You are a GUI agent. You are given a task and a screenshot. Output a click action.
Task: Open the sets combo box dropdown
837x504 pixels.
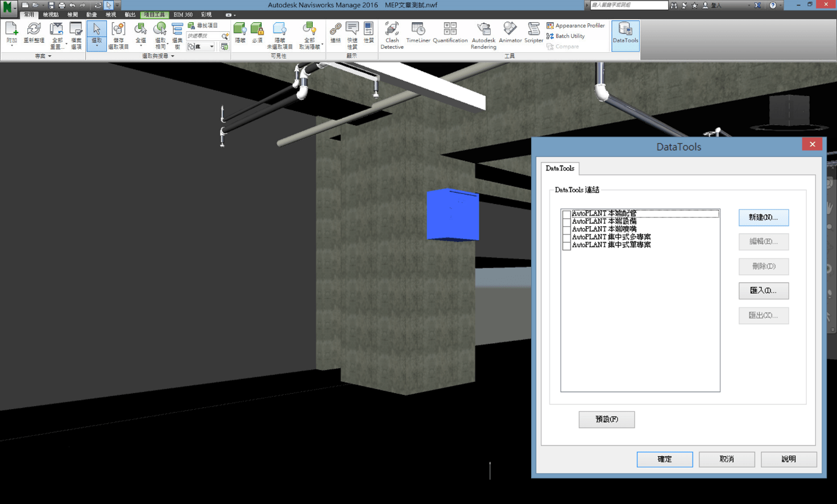tap(212, 47)
